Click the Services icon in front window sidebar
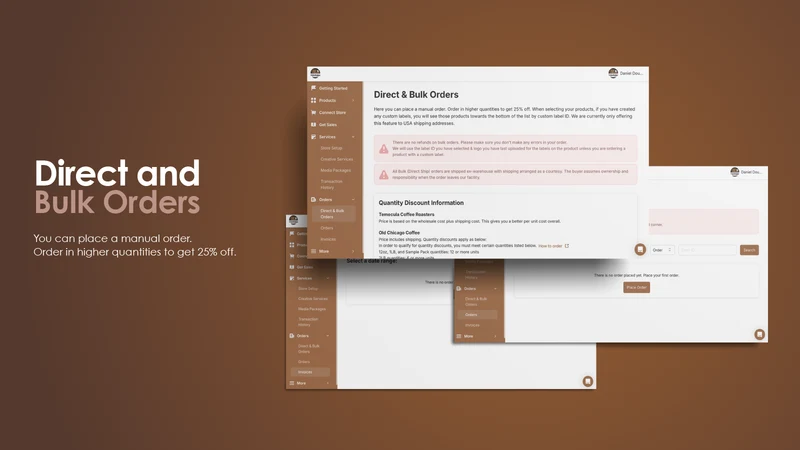800x450 pixels. tap(313, 137)
